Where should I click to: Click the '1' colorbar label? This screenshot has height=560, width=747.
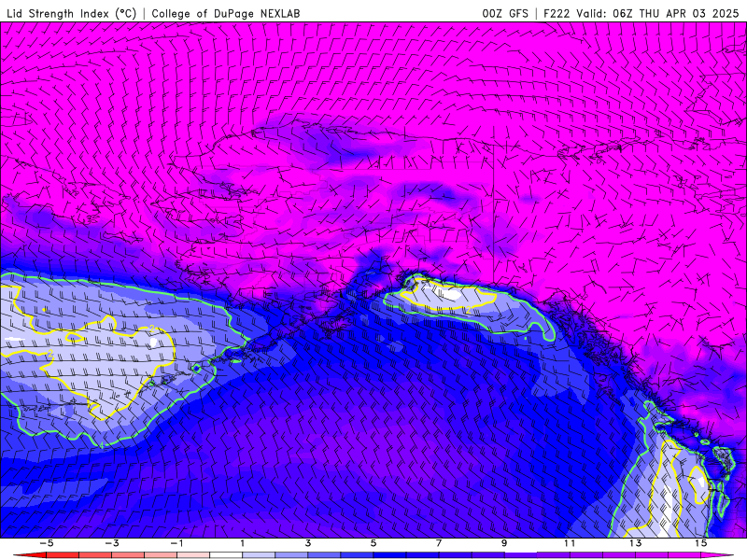(243, 543)
